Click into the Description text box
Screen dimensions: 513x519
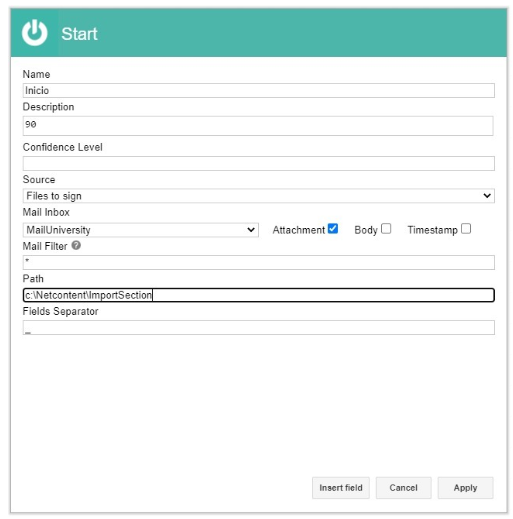(x=258, y=126)
